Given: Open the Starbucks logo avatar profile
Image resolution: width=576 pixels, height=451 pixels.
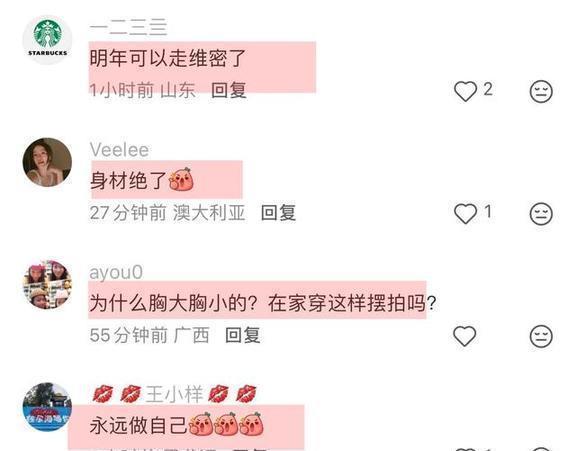Looking at the screenshot, I should [x=47, y=40].
